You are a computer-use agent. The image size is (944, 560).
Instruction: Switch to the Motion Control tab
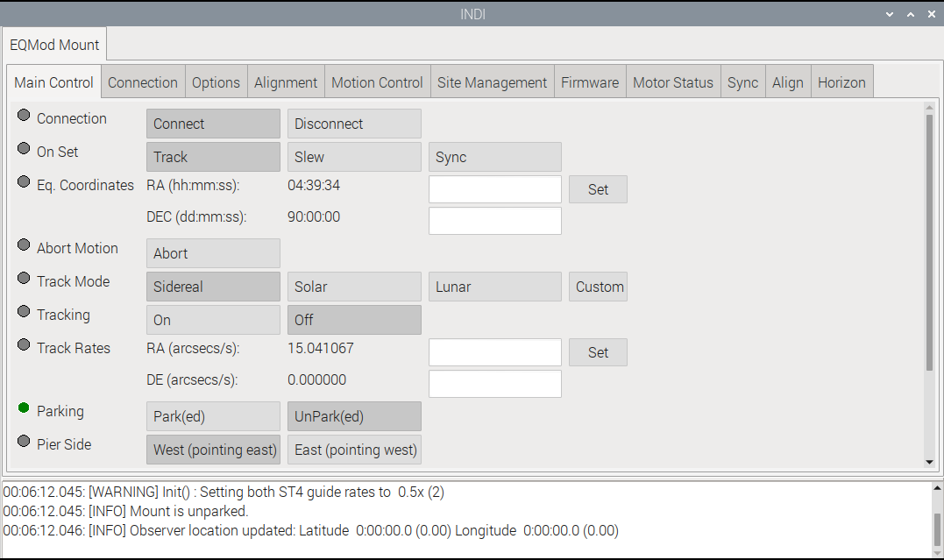pyautogui.click(x=377, y=82)
